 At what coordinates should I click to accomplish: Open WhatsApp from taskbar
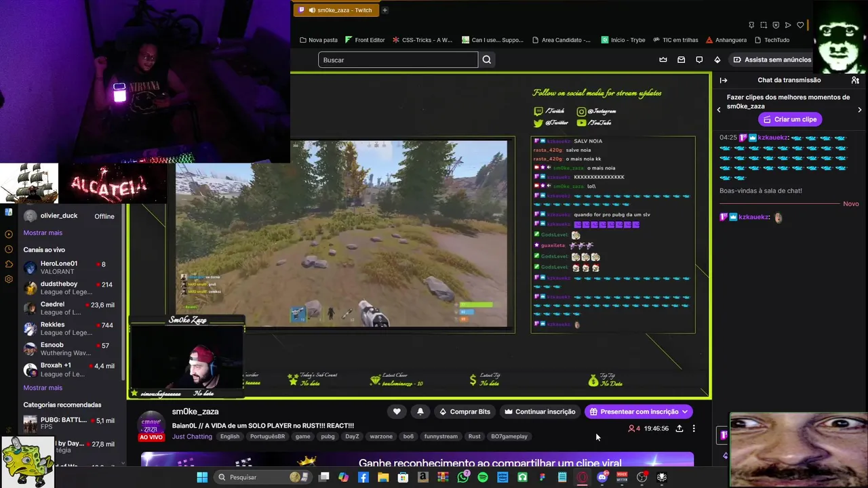pyautogui.click(x=463, y=477)
